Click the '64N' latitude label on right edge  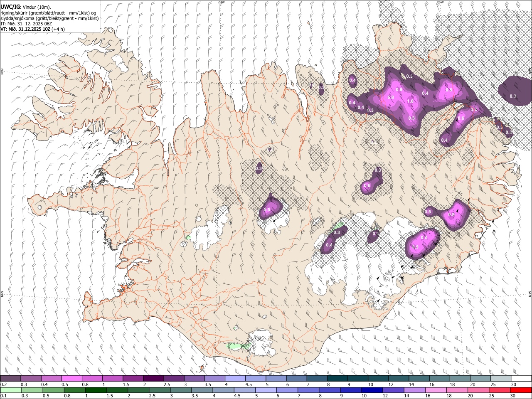[530, 293]
